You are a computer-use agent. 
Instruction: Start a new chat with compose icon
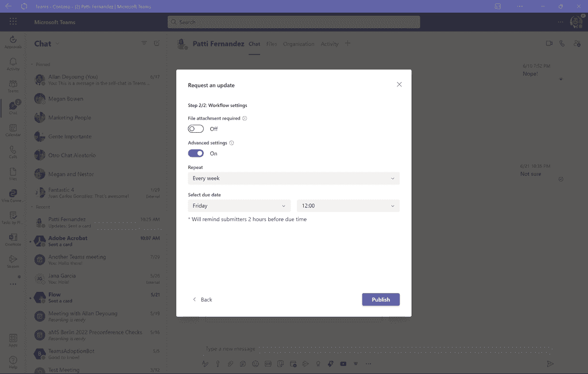pyautogui.click(x=157, y=43)
